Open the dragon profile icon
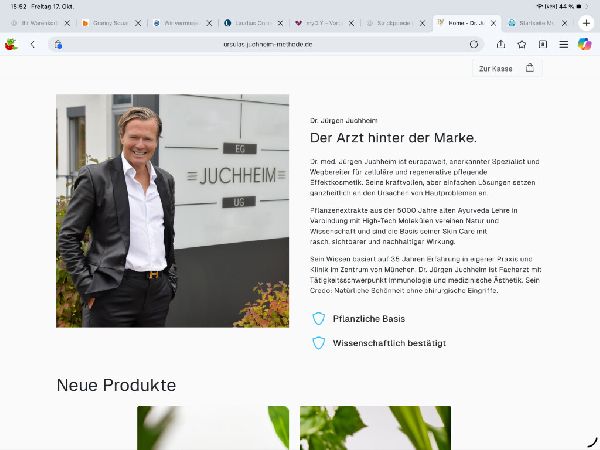 click(x=11, y=44)
